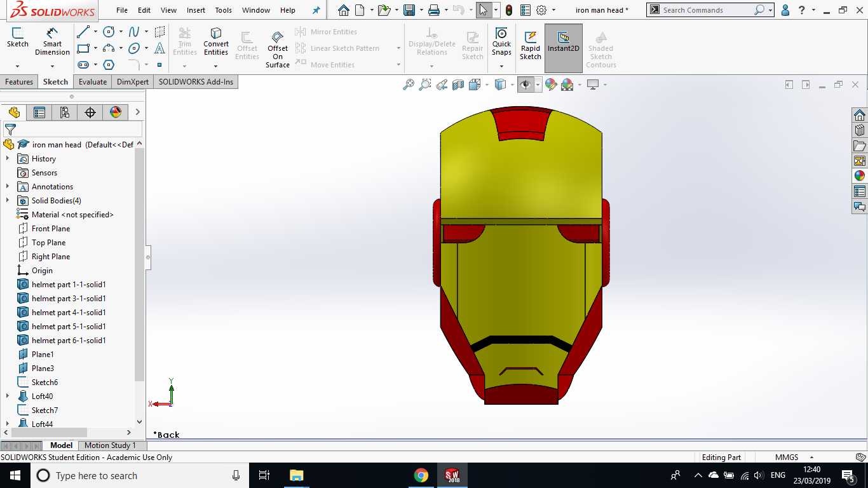Toggle Hide/Show Items eye icon
This screenshot has height=488, width=868.
coord(526,85)
